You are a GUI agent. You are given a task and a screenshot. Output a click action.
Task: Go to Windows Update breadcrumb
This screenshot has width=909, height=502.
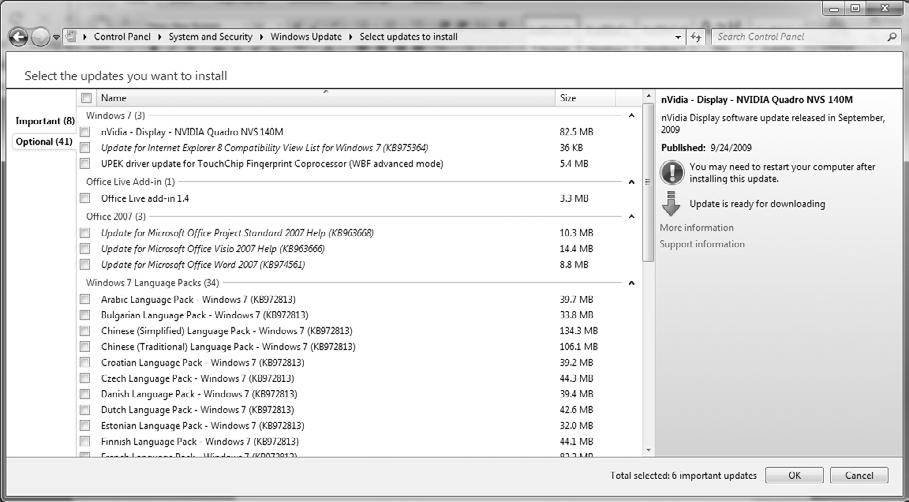coord(306,37)
